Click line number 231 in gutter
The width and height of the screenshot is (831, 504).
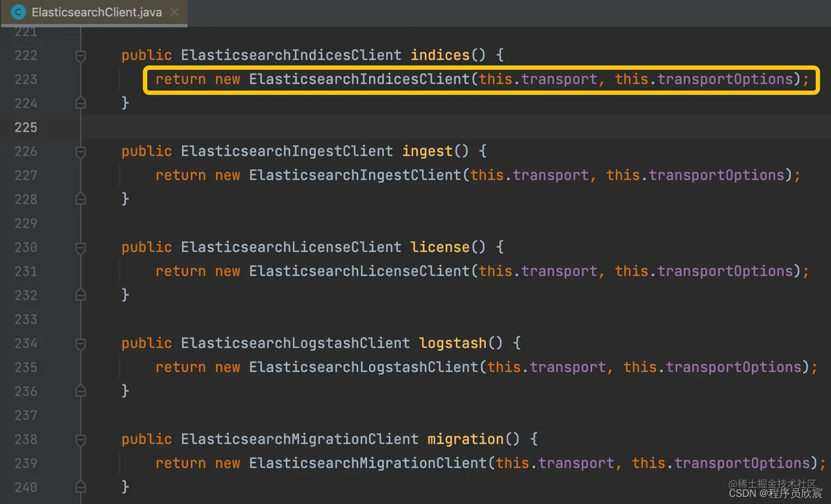[x=26, y=272]
